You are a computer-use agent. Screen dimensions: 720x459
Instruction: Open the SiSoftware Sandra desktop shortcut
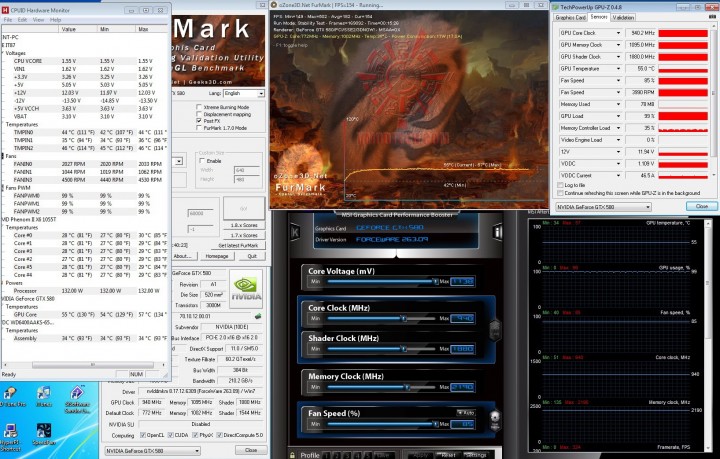(77, 398)
